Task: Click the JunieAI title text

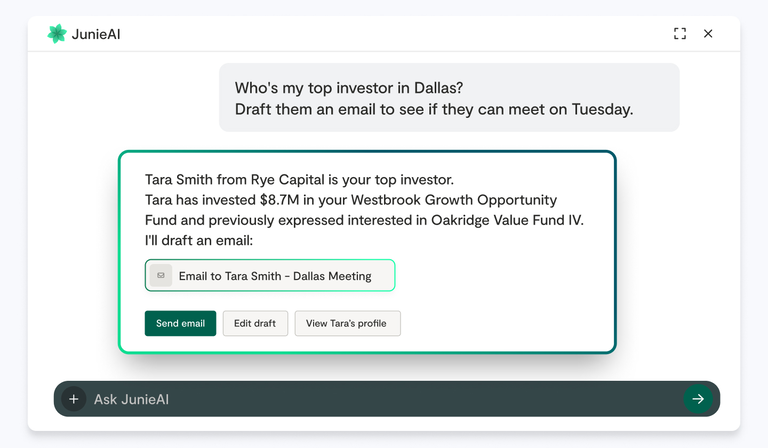Action: pyautogui.click(x=96, y=34)
